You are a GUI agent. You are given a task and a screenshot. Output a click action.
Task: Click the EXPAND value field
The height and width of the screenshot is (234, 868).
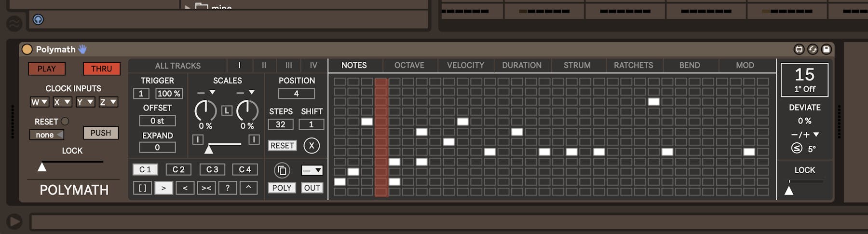pyautogui.click(x=157, y=147)
